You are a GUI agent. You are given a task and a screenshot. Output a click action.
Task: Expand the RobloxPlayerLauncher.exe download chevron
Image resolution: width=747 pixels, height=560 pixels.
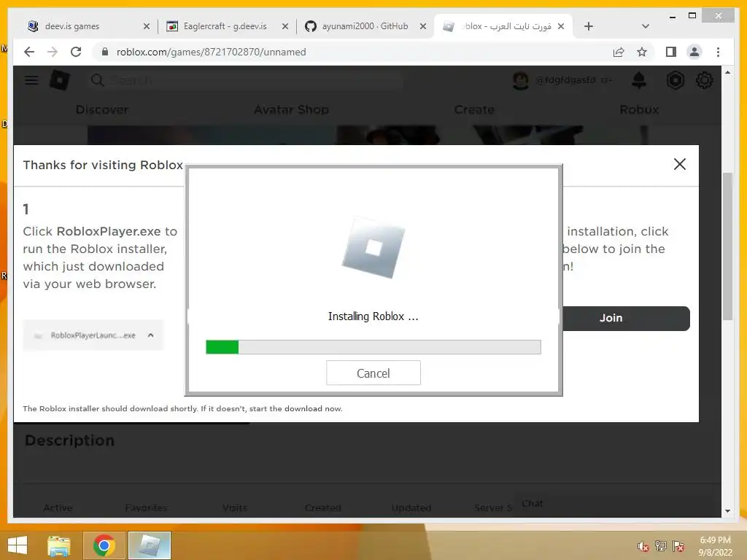coord(150,335)
